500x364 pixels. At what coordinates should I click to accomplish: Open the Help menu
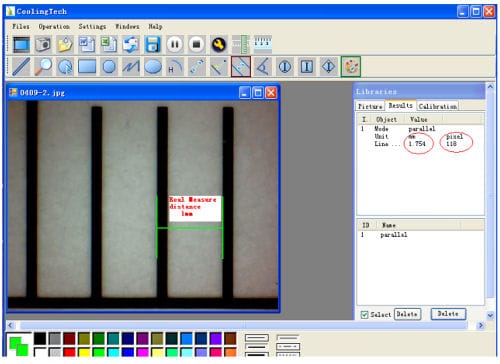[x=155, y=26]
